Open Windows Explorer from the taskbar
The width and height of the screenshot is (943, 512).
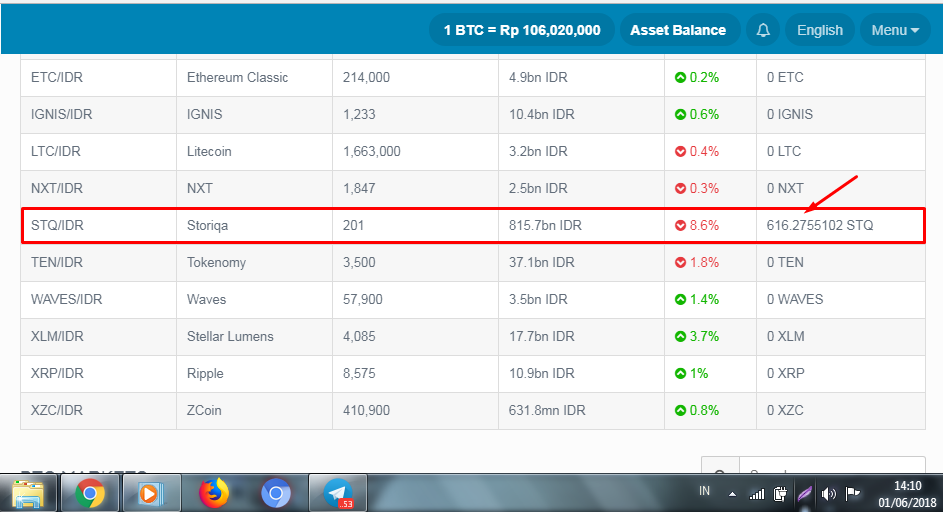pos(28,493)
